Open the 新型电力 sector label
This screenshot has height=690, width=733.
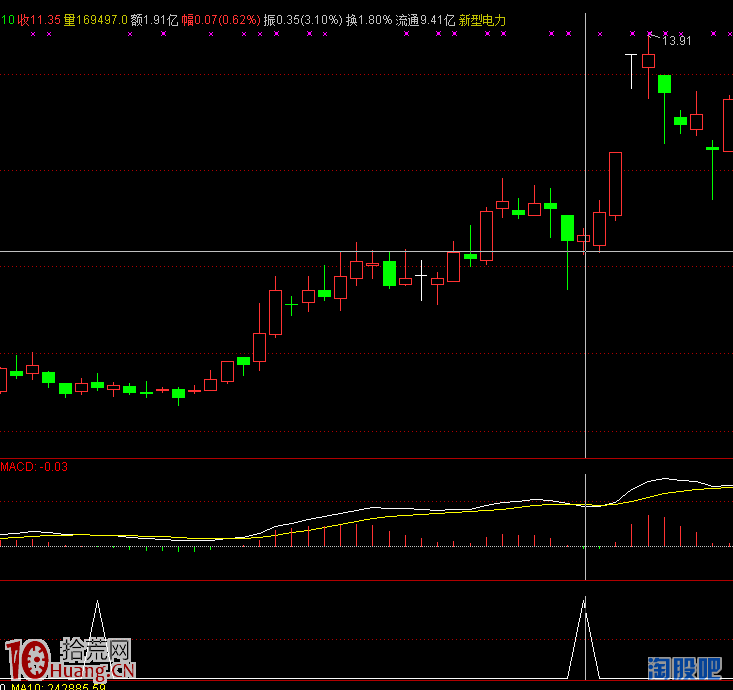[482, 20]
